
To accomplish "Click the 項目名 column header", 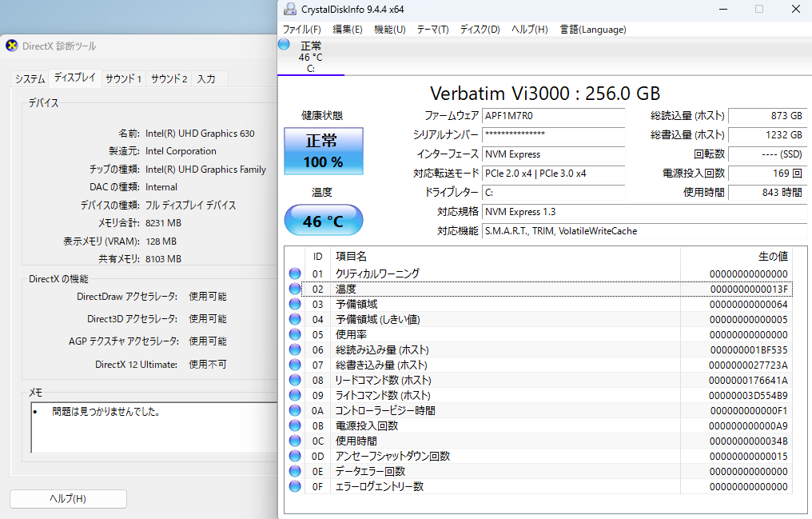I will [505, 257].
